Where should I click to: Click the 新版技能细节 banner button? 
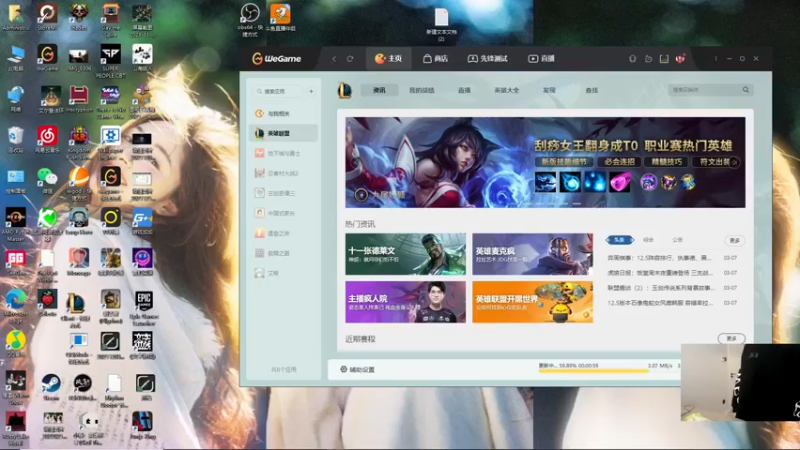(564, 162)
